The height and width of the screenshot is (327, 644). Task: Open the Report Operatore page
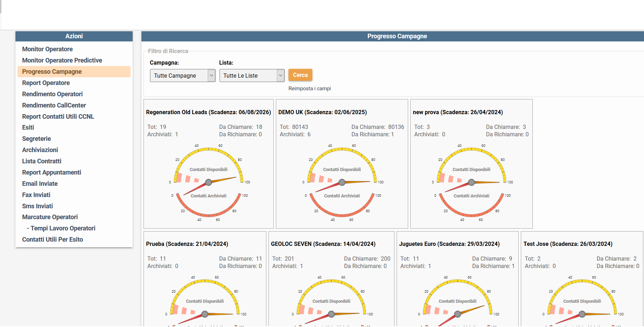(46, 83)
